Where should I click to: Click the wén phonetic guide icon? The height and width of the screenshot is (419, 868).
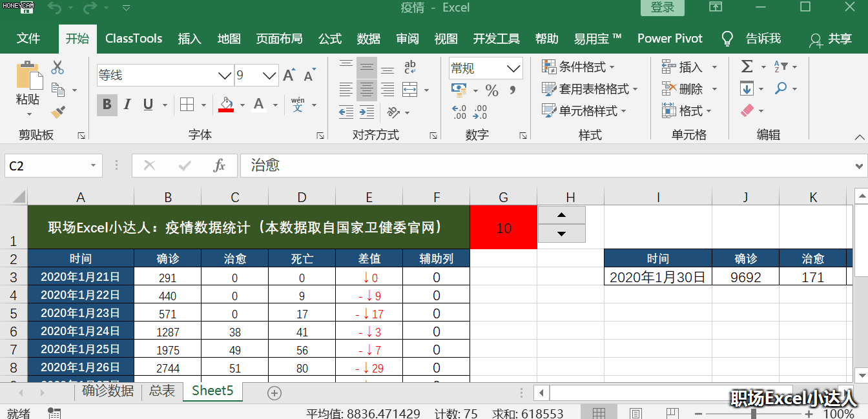point(298,105)
